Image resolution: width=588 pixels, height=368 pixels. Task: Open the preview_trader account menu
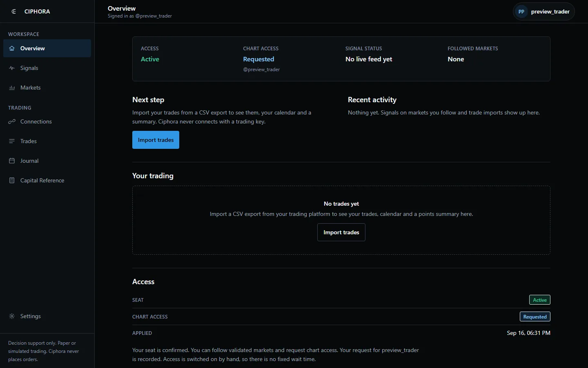tap(544, 11)
